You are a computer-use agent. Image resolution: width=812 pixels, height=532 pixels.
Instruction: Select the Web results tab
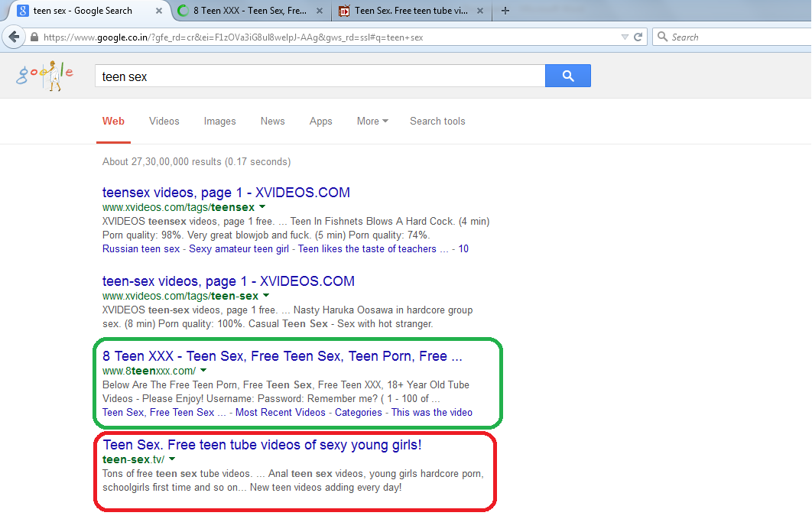(x=113, y=121)
